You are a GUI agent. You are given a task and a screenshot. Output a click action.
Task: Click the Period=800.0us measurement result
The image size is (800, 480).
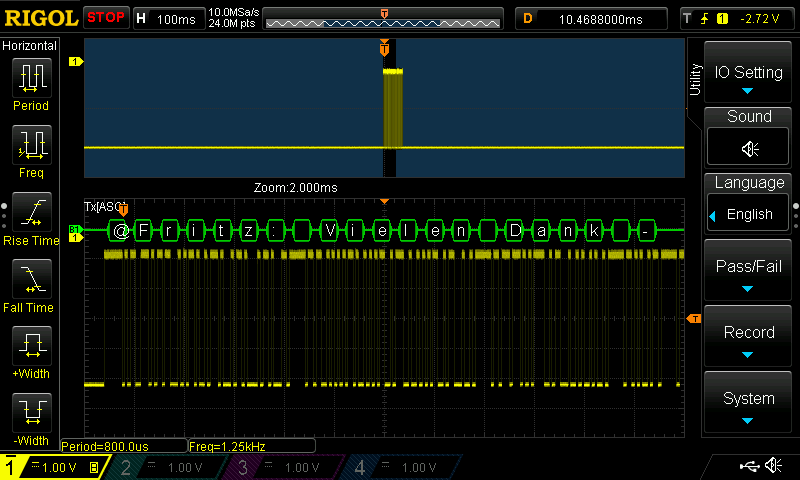123,446
